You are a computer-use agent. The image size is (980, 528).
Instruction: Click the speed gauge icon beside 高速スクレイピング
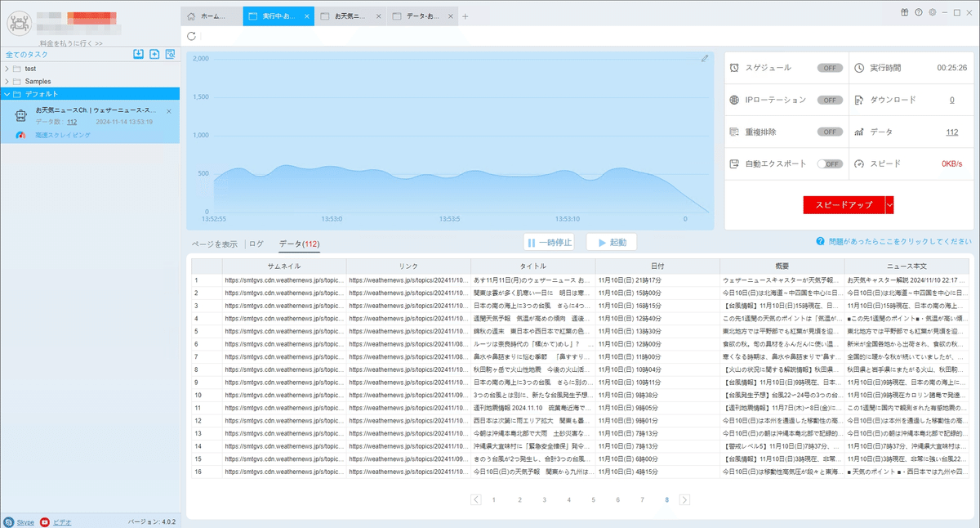(21, 135)
